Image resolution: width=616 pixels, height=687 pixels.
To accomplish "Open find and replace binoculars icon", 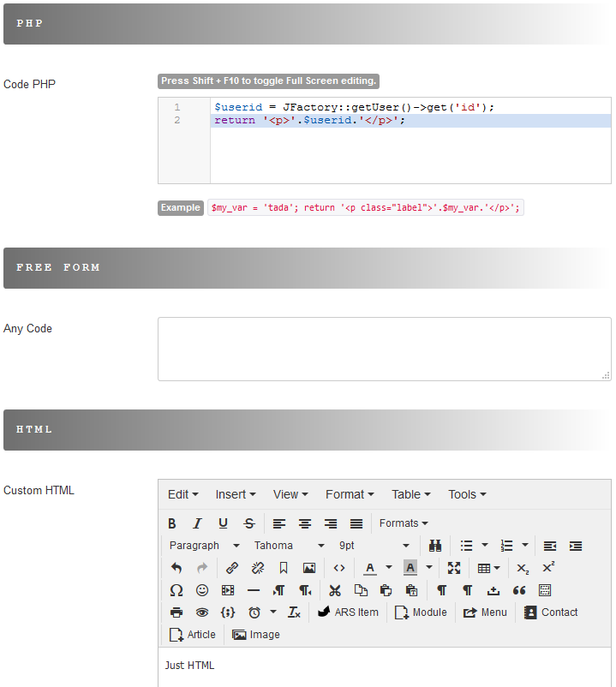I will [x=435, y=546].
